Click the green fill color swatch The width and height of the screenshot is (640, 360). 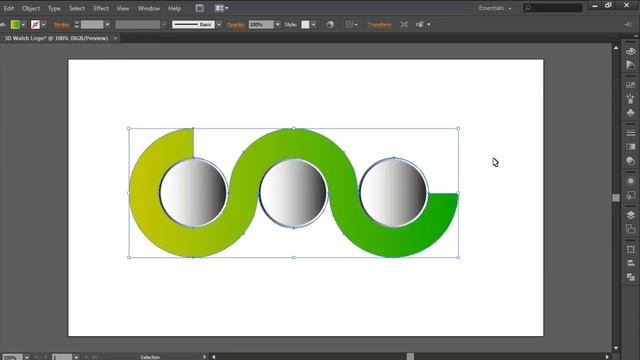click(x=15, y=24)
